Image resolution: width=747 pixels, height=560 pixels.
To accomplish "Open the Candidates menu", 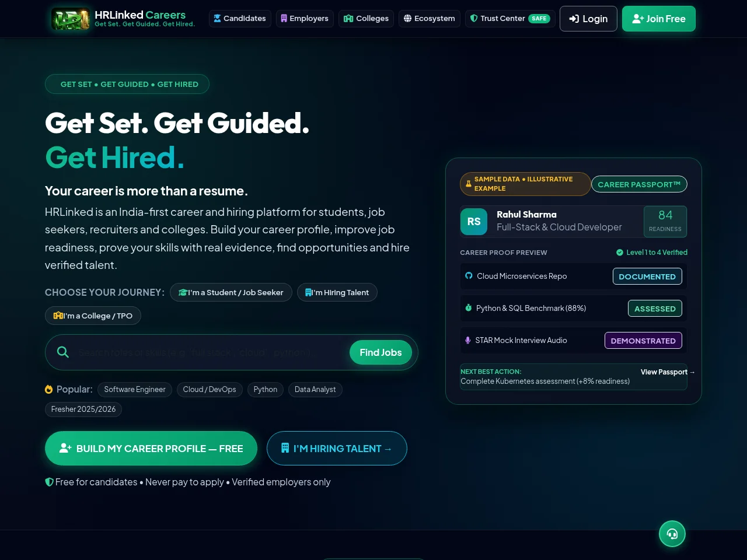I will (240, 19).
